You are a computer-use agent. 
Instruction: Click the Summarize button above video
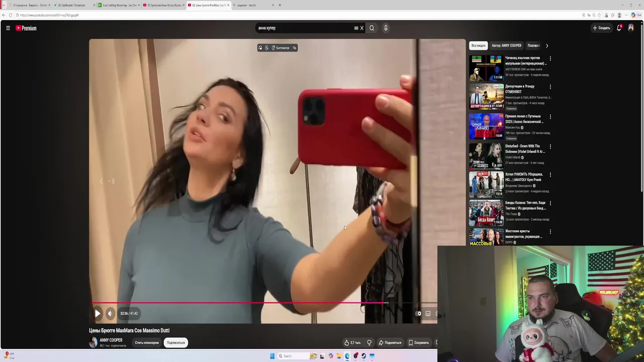point(281,48)
